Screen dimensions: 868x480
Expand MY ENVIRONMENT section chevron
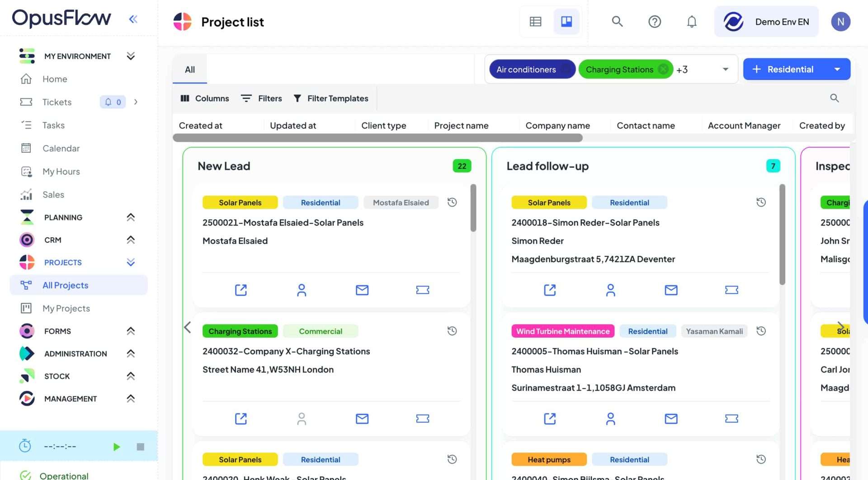coord(131,56)
